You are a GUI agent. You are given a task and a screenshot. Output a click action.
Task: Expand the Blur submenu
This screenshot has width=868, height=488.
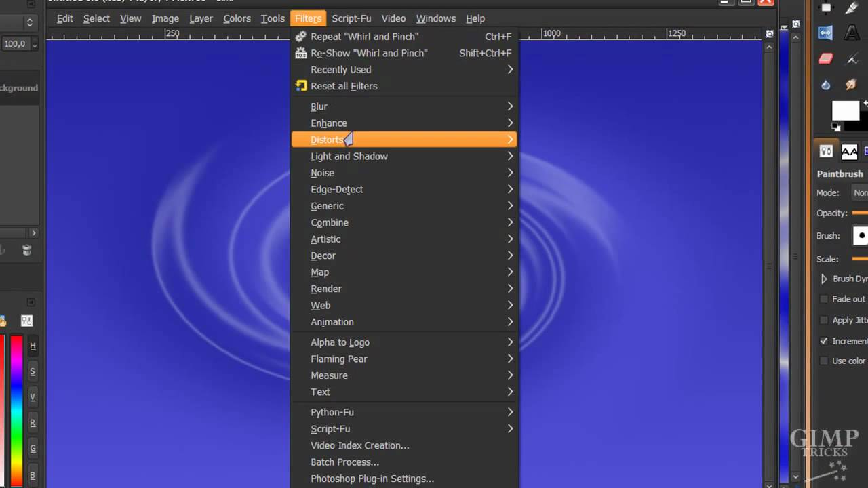(404, 106)
